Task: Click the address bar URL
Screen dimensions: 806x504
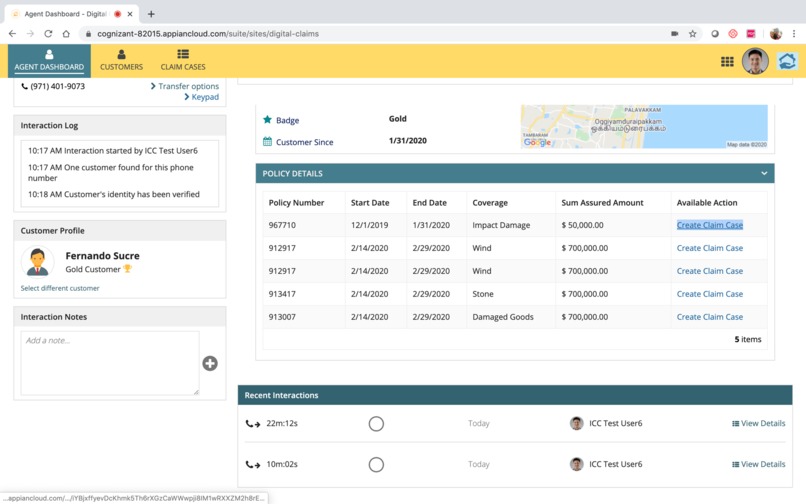Action: click(x=208, y=33)
